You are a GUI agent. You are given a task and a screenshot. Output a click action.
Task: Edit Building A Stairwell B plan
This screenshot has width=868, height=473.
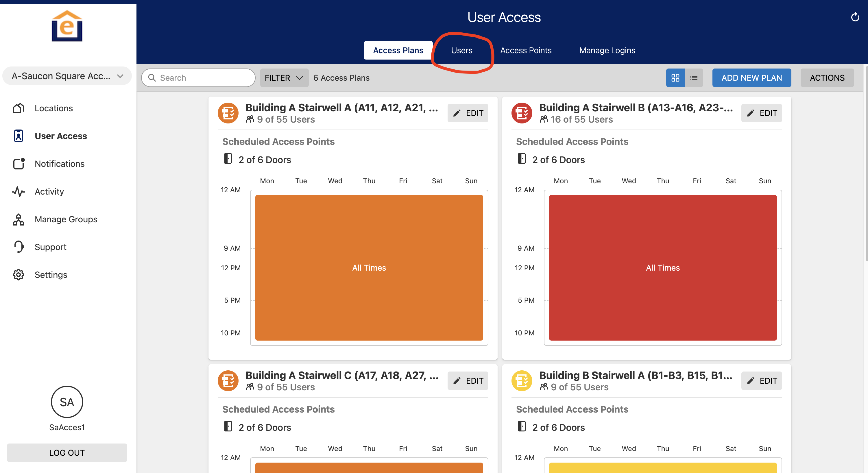[x=761, y=113]
